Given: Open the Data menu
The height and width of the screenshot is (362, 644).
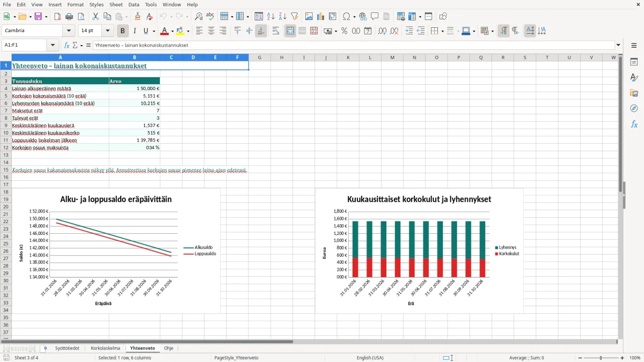Looking at the screenshot, I should pos(134,4).
